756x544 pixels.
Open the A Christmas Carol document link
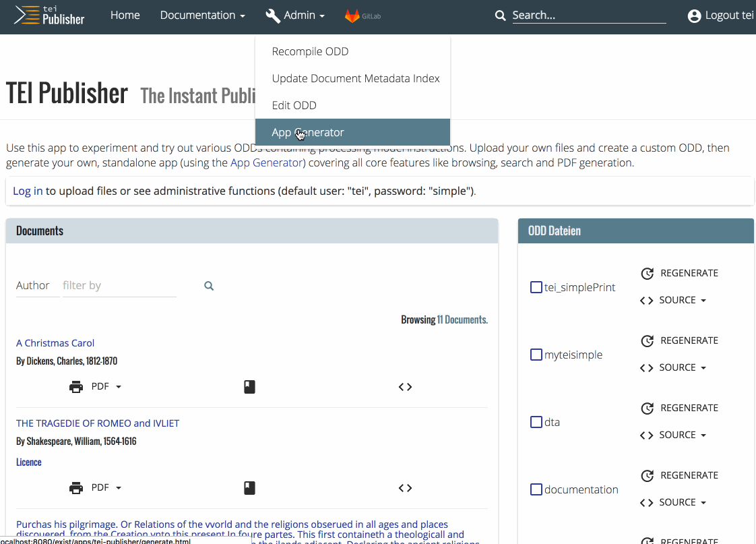tap(55, 343)
